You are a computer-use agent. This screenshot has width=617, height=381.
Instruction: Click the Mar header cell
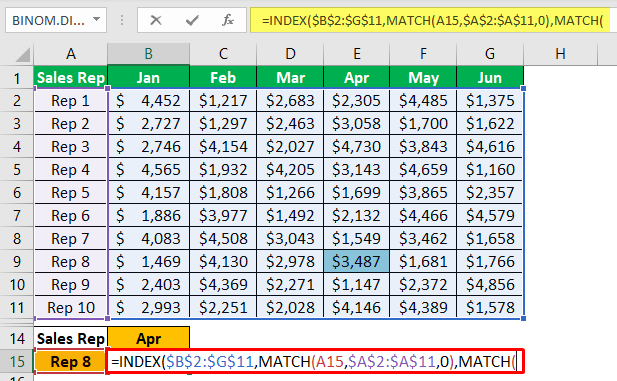290,78
